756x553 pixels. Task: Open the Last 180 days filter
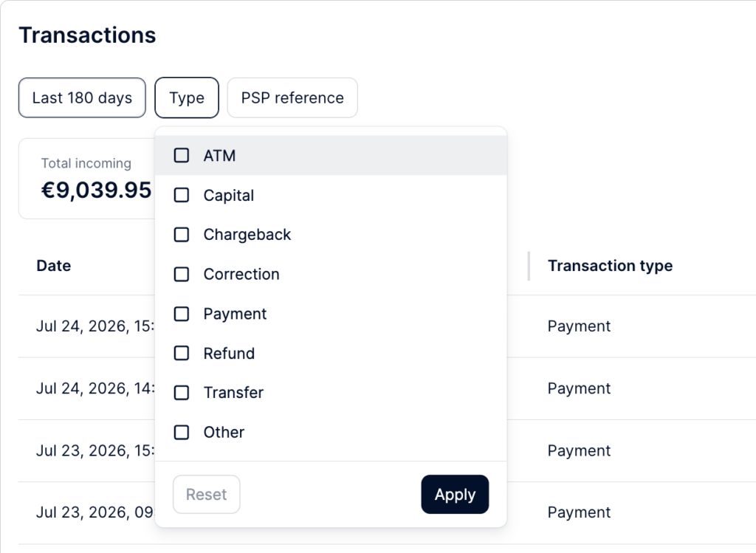(82, 98)
